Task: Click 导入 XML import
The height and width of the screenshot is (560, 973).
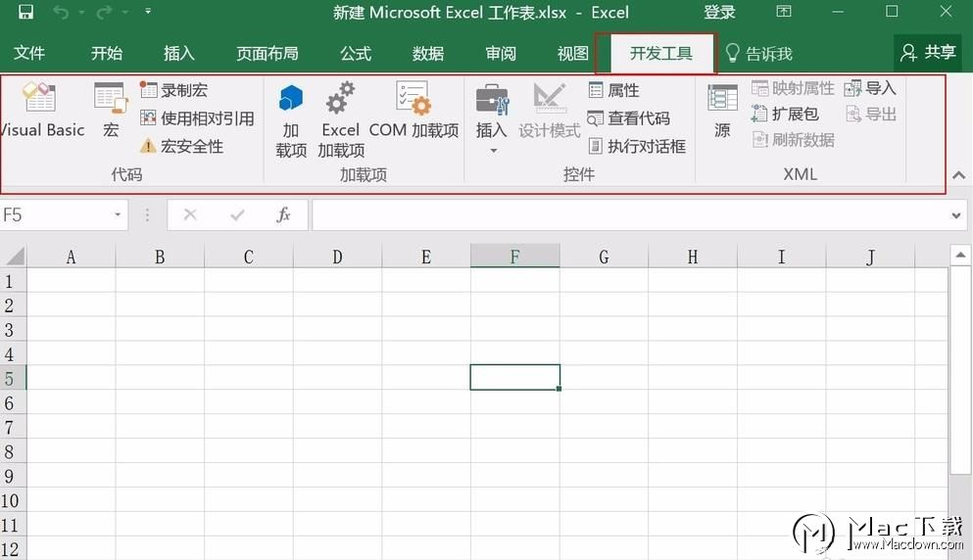Action: coord(870,89)
